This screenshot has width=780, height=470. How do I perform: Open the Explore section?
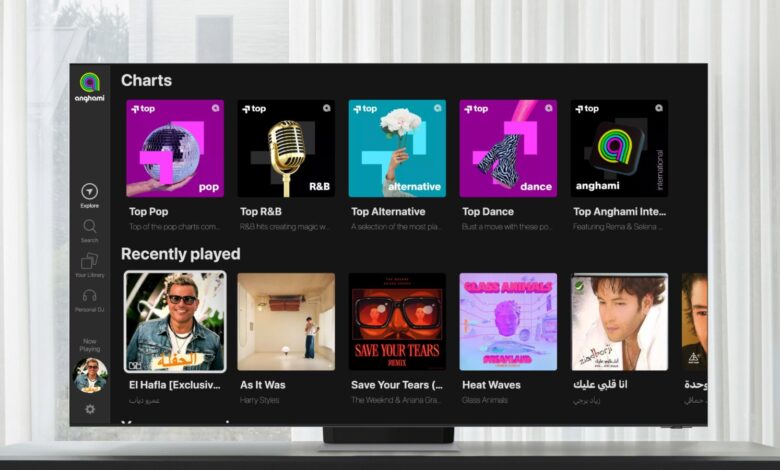[x=90, y=195]
